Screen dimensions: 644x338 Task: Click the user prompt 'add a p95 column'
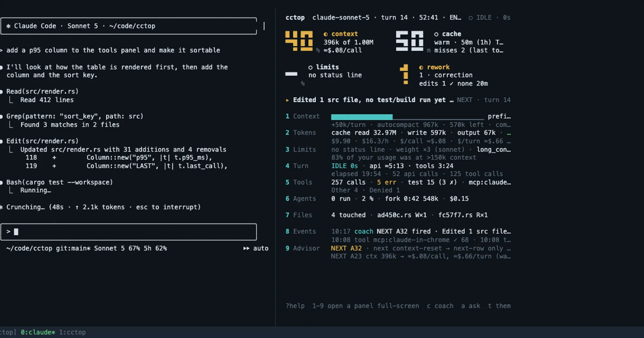(x=113, y=50)
